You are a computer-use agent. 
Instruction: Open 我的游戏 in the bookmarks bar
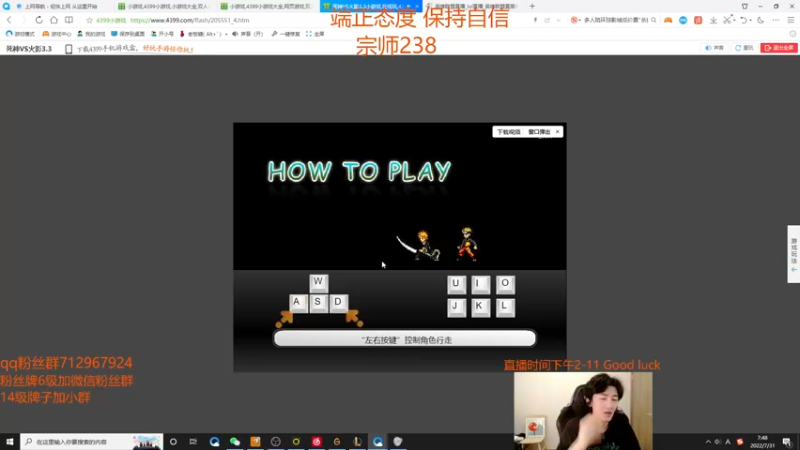pos(91,34)
